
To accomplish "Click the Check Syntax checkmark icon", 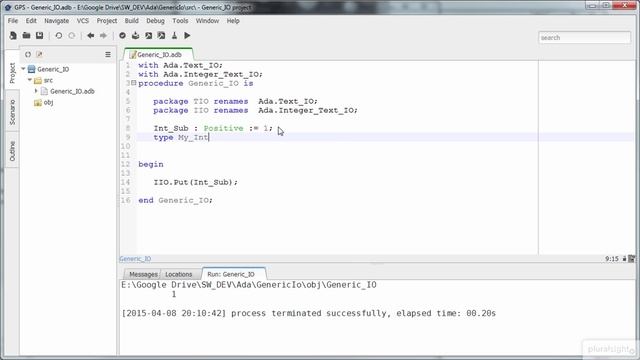I will pos(122,36).
